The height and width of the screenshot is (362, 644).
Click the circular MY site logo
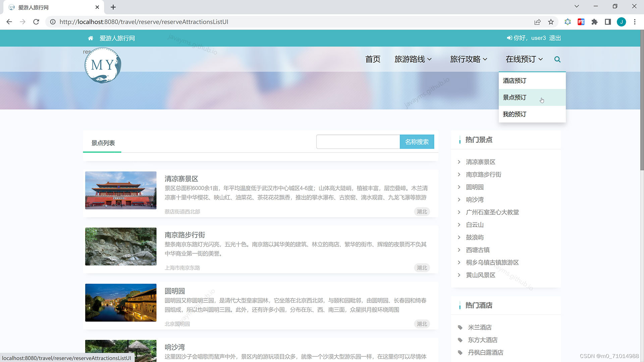pyautogui.click(x=102, y=65)
